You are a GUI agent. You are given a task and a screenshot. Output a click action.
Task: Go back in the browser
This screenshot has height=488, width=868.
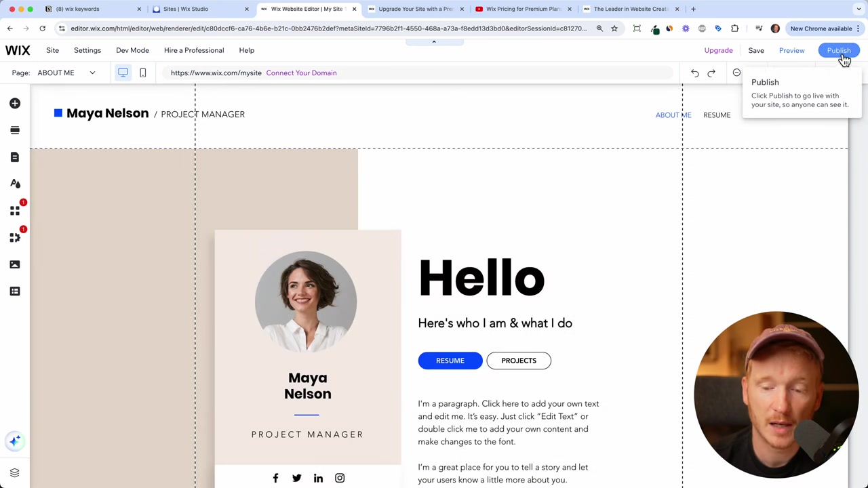pos(10,28)
